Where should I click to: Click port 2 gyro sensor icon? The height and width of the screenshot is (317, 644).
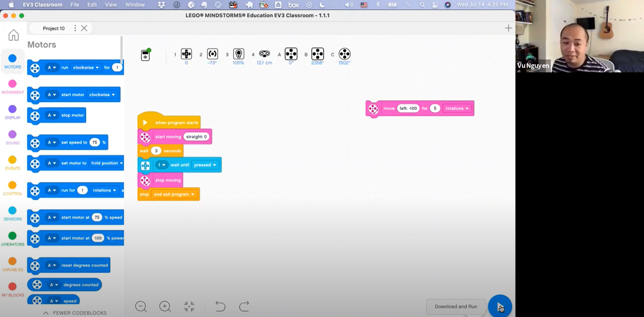[x=213, y=54]
